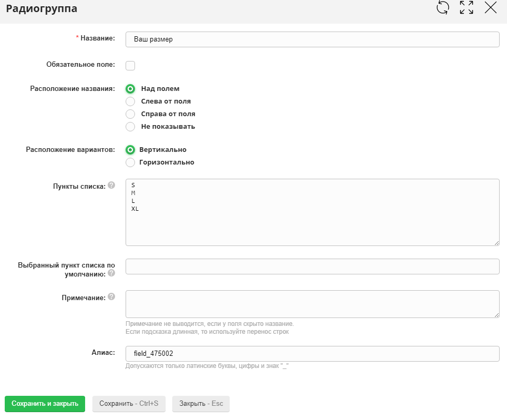The height and width of the screenshot is (420, 507).
Task: Expand the dialog with the fullscreen icon
Action: click(467, 7)
